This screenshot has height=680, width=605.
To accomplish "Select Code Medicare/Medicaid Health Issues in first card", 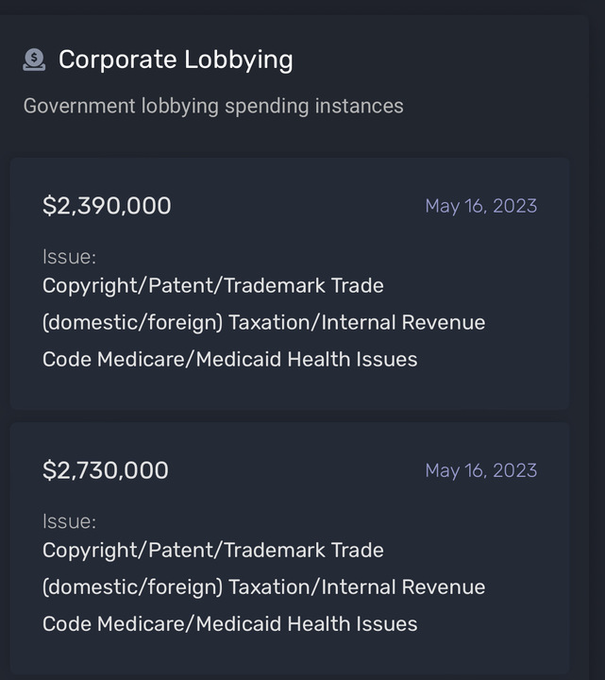I will tap(230, 360).
